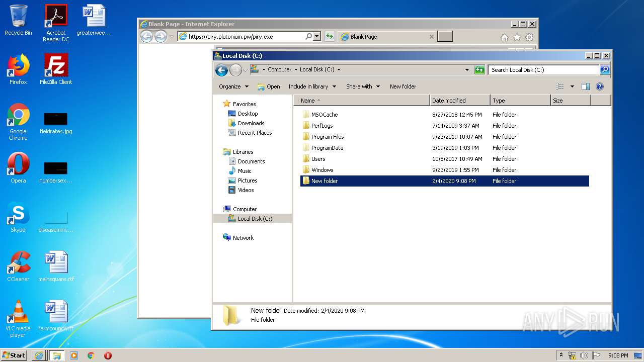Click Open button in Explorer toolbar
The width and height of the screenshot is (644, 362).
(269, 86)
